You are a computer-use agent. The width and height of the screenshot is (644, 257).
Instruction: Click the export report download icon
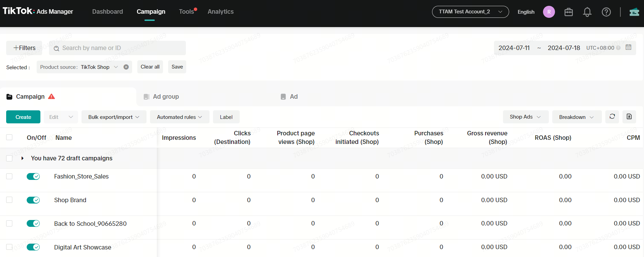629,117
